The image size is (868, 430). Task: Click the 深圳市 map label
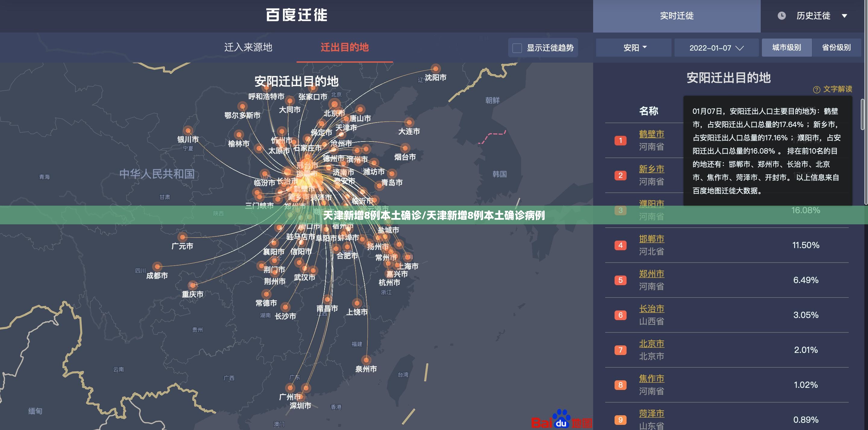click(300, 406)
